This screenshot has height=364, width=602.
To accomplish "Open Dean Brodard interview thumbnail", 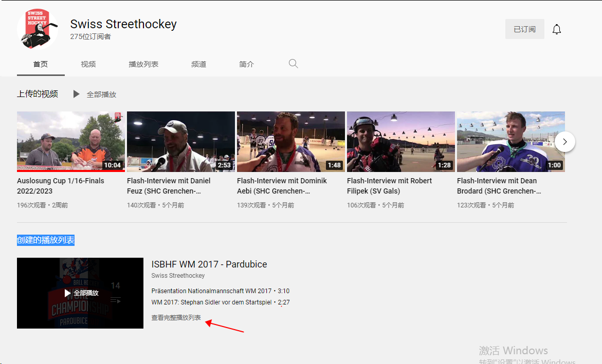I will point(511,142).
